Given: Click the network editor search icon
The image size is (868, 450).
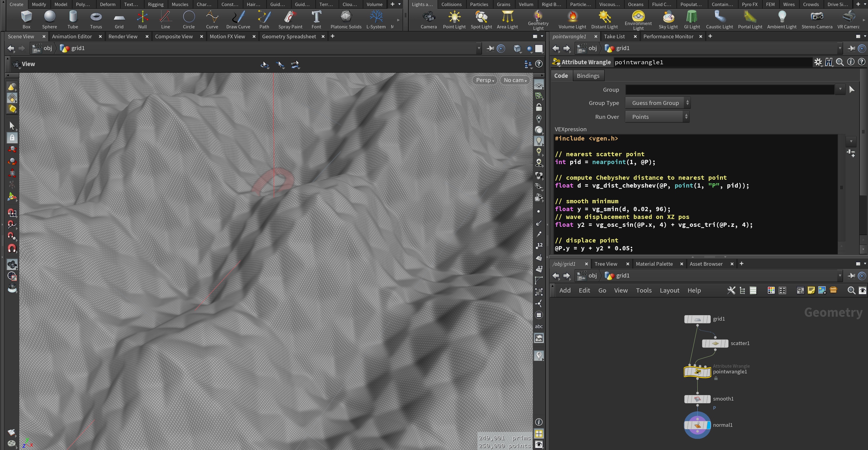Looking at the screenshot, I should (x=851, y=290).
